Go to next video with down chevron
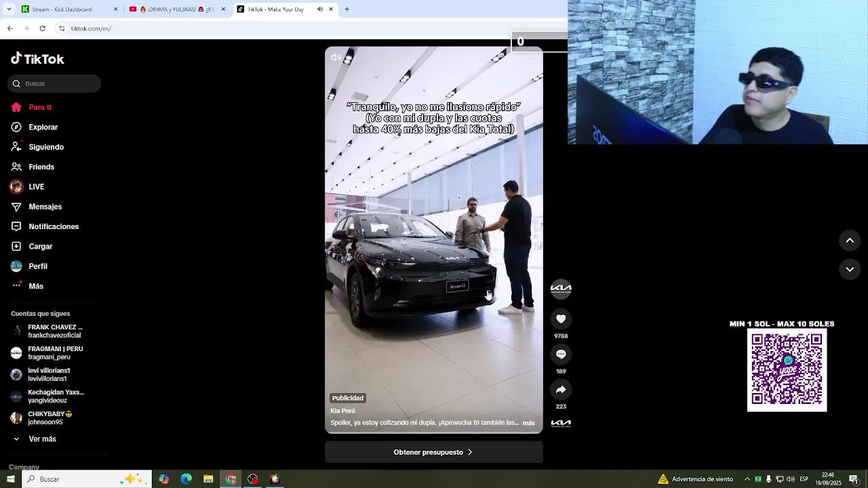Viewport: 868px width, 488px height. coord(850,269)
